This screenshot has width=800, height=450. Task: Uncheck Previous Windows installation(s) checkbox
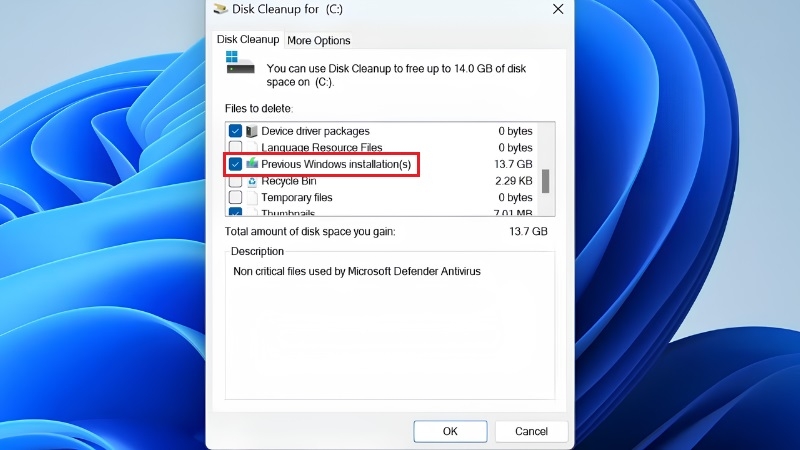(x=235, y=164)
